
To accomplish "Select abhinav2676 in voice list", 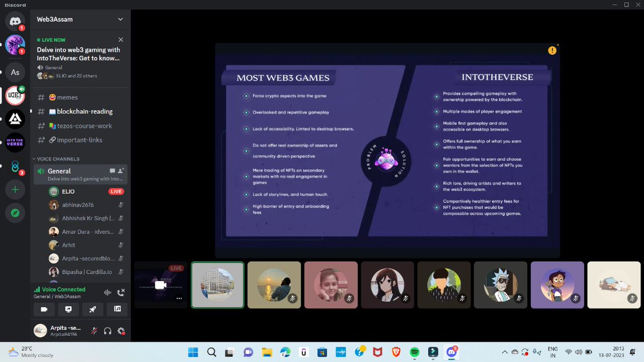I will [x=87, y=205].
